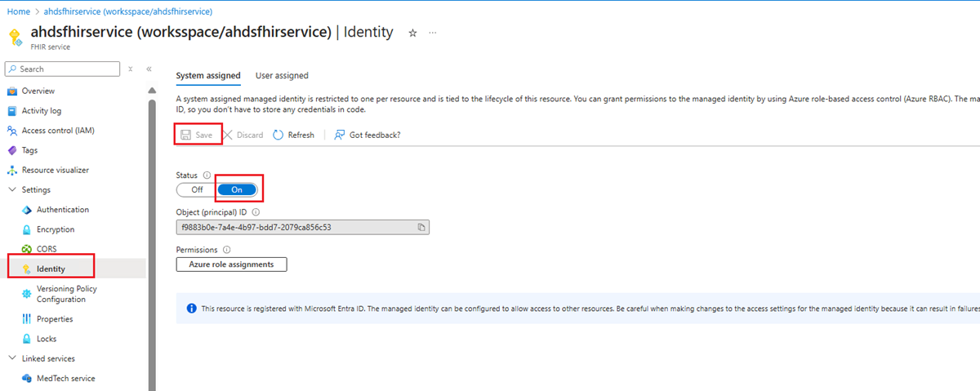Switch to the User assigned tab

[282, 76]
